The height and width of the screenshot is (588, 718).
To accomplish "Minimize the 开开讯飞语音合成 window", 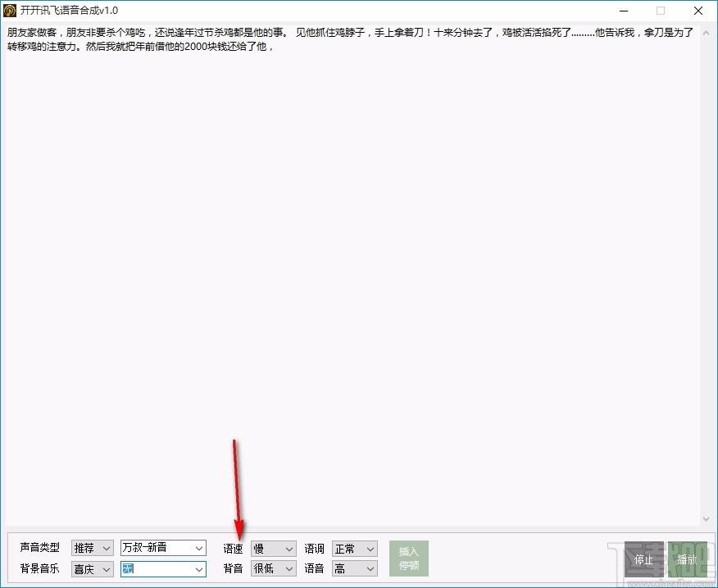I will click(623, 11).
